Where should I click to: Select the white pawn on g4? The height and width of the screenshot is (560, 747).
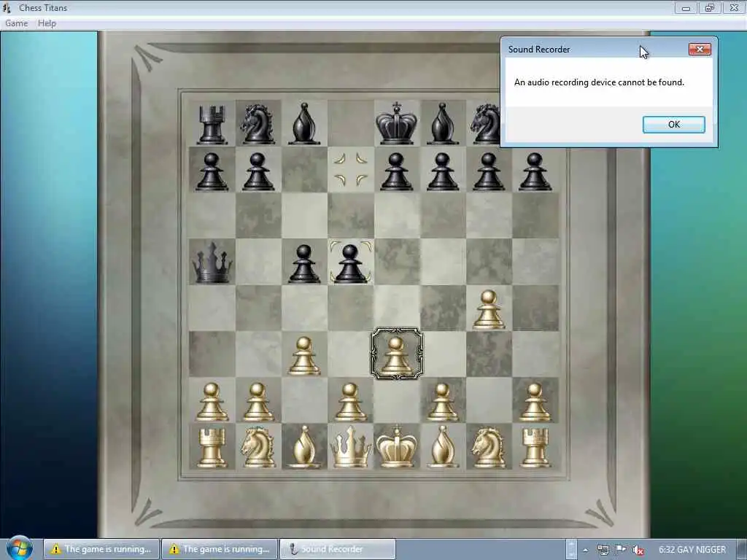pos(489,310)
